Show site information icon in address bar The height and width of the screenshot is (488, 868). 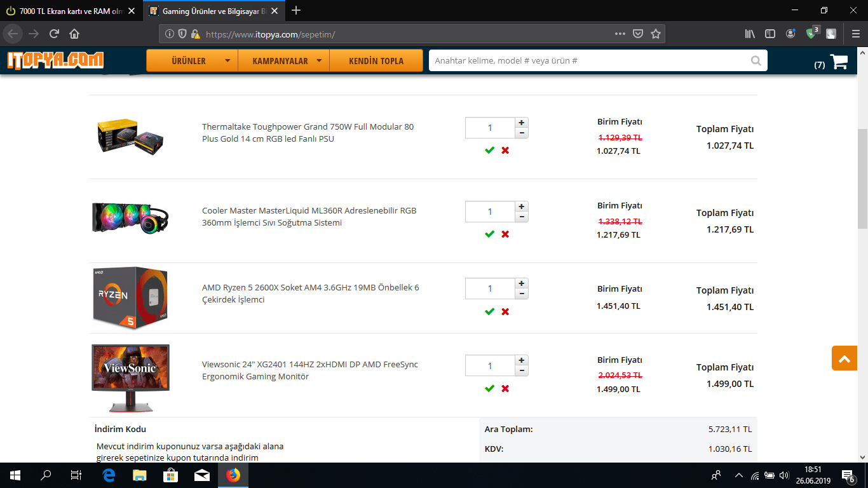point(170,34)
